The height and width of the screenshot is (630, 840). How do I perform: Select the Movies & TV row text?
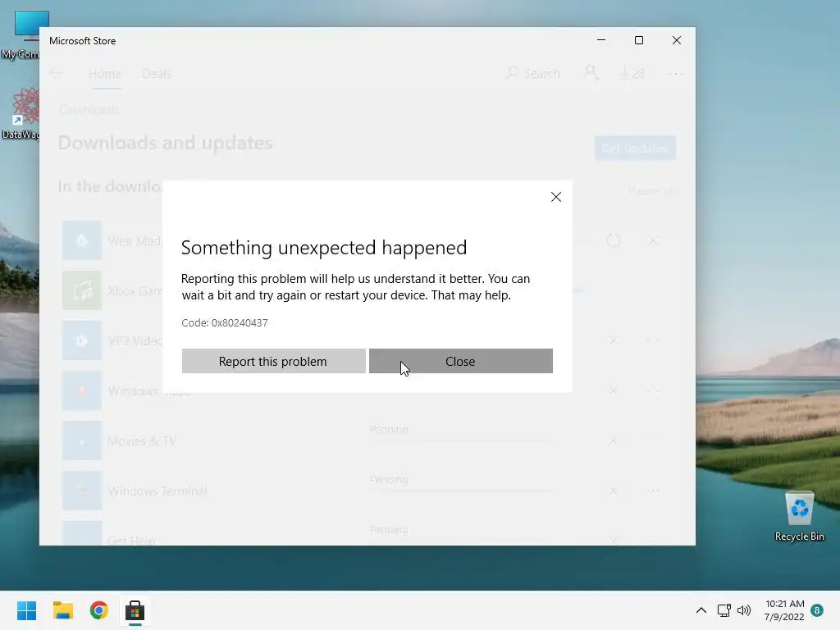(142, 441)
